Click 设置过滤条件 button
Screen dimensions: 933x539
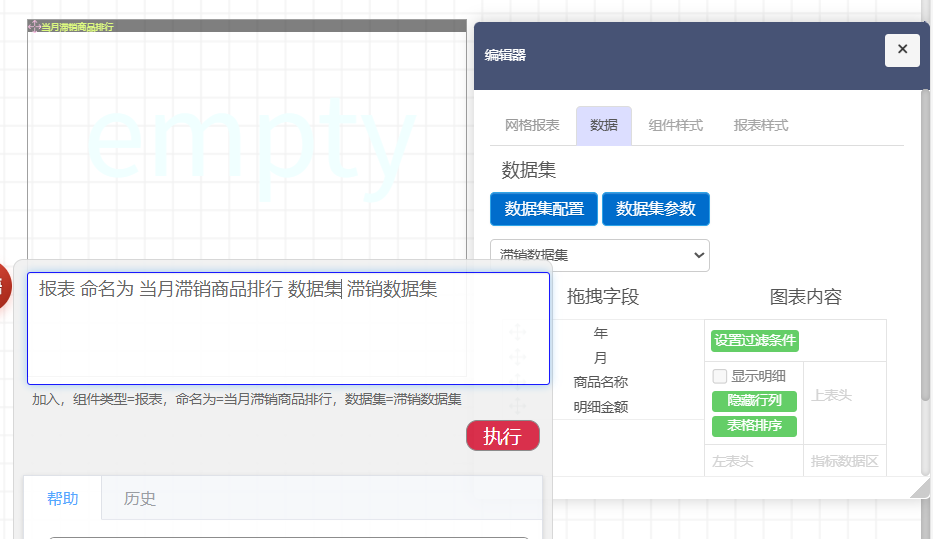(754, 341)
